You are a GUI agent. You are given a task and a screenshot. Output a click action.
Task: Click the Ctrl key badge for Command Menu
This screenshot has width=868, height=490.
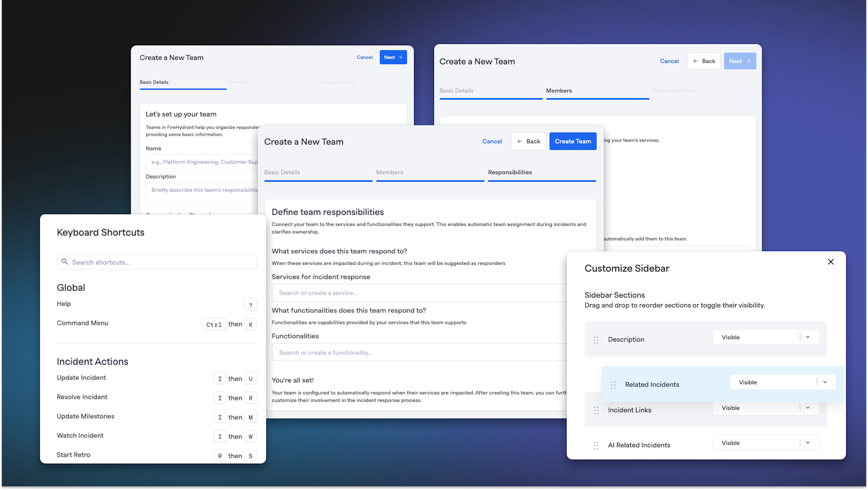coord(214,325)
